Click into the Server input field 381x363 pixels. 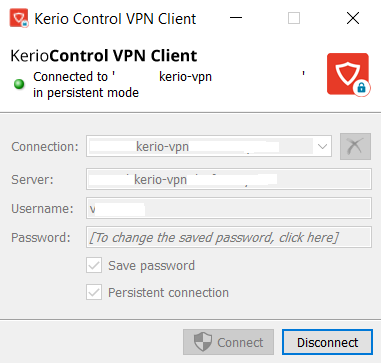[229, 179]
